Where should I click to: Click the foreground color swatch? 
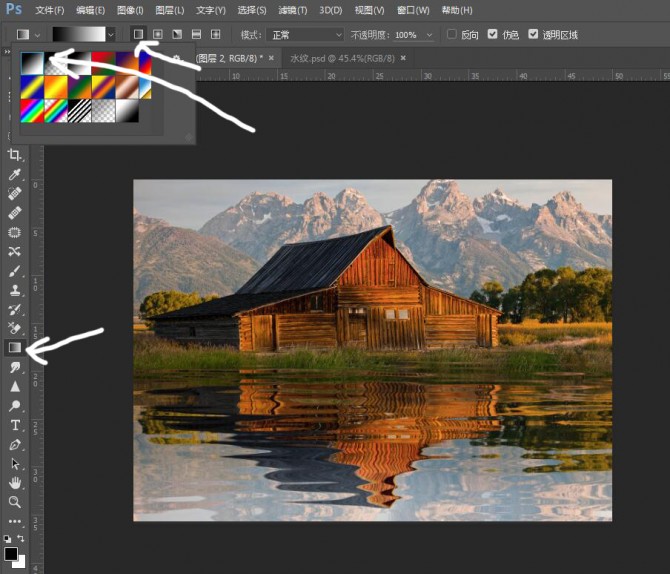pyautogui.click(x=11, y=553)
